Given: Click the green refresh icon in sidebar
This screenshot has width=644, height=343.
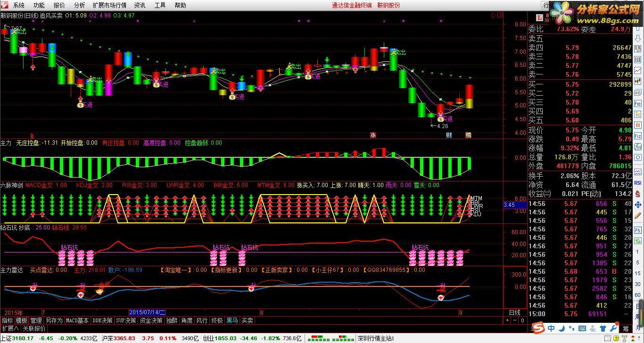Looking at the screenshot, I should point(638,240).
